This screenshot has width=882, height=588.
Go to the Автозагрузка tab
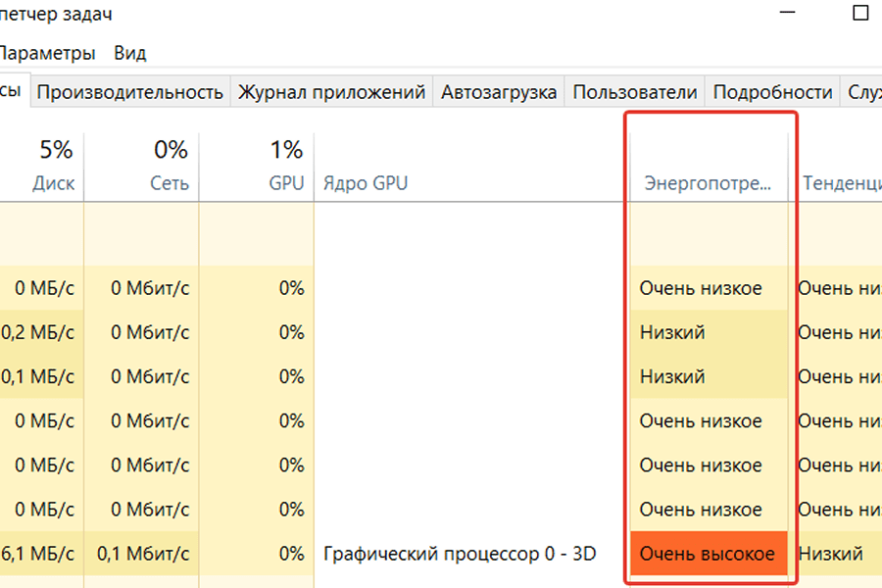(x=499, y=92)
